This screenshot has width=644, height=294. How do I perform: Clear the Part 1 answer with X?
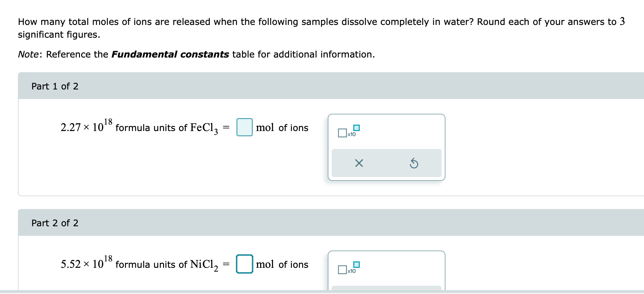coord(359,163)
